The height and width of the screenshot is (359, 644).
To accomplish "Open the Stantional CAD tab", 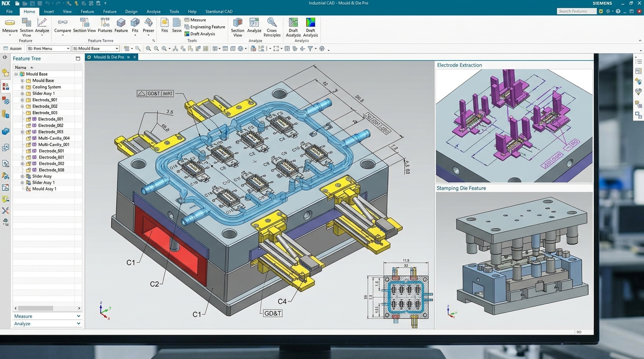I will click(219, 11).
